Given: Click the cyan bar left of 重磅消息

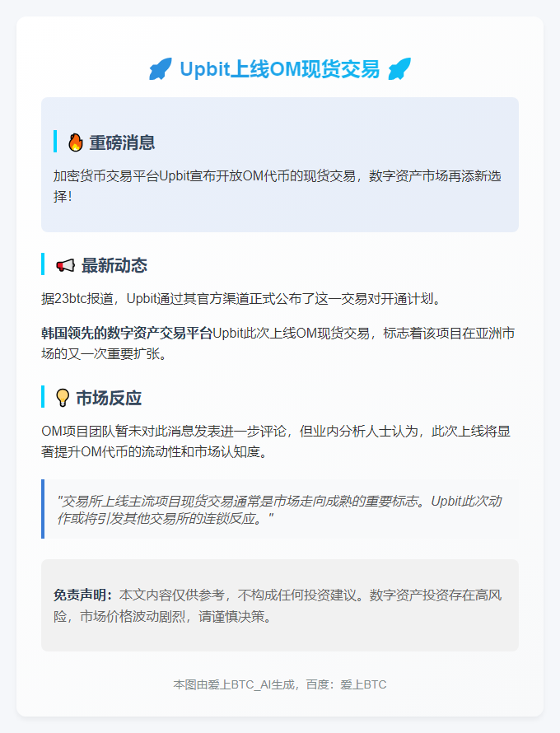Looking at the screenshot, I should (55, 141).
